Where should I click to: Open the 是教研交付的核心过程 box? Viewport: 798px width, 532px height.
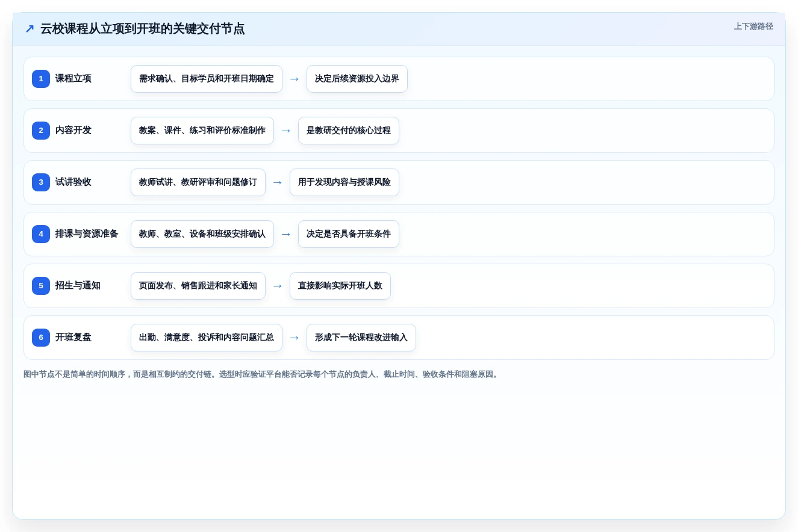pyautogui.click(x=349, y=131)
